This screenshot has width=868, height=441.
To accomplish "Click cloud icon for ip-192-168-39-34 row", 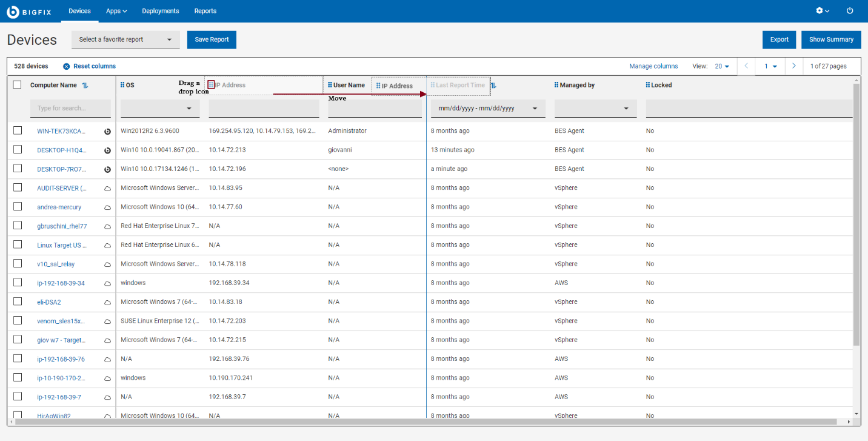I will tap(108, 283).
